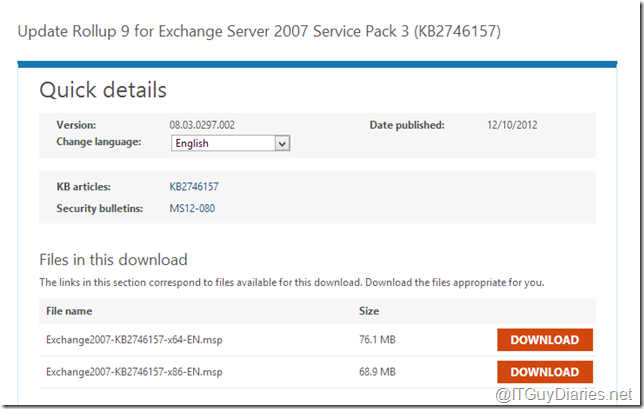Click the published date 12/10/2012
The width and height of the screenshot is (644, 409).
tap(512, 125)
